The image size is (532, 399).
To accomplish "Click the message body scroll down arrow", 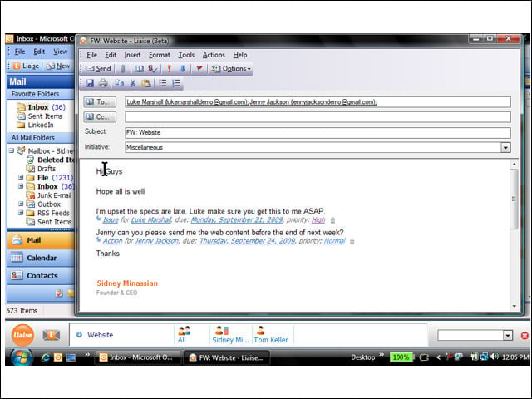I will pyautogui.click(x=514, y=306).
